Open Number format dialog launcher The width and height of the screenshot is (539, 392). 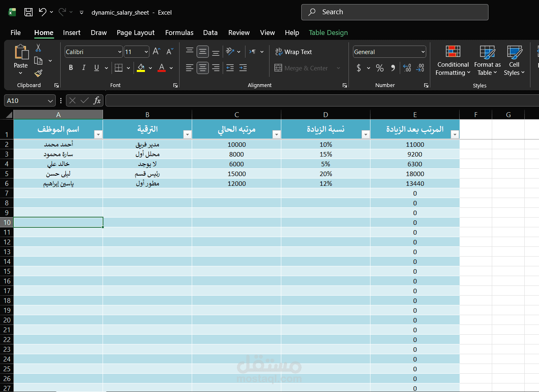point(426,85)
